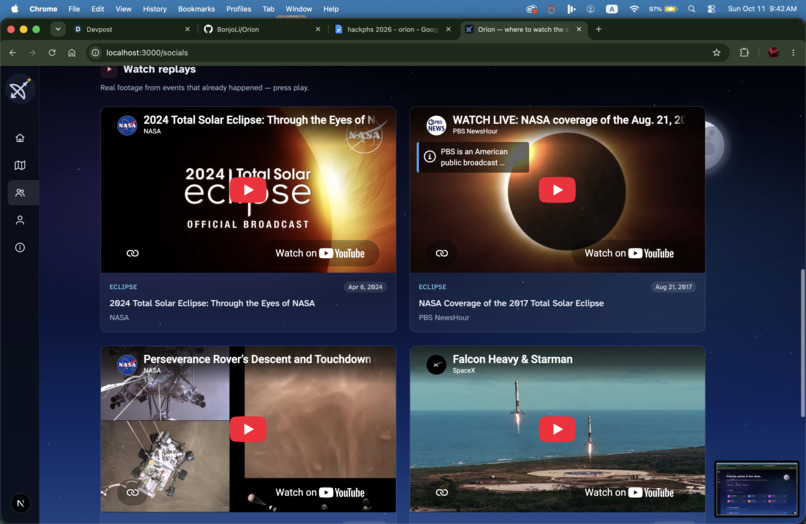This screenshot has width=806, height=524.
Task: Play the 2024 Total Solar Eclipse video
Action: point(248,190)
